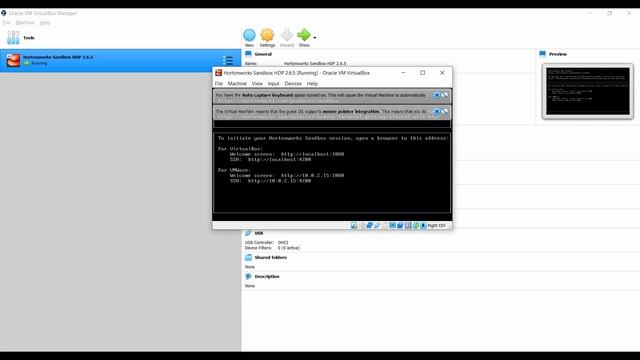Open the Machine menu in Manager window

(25, 23)
